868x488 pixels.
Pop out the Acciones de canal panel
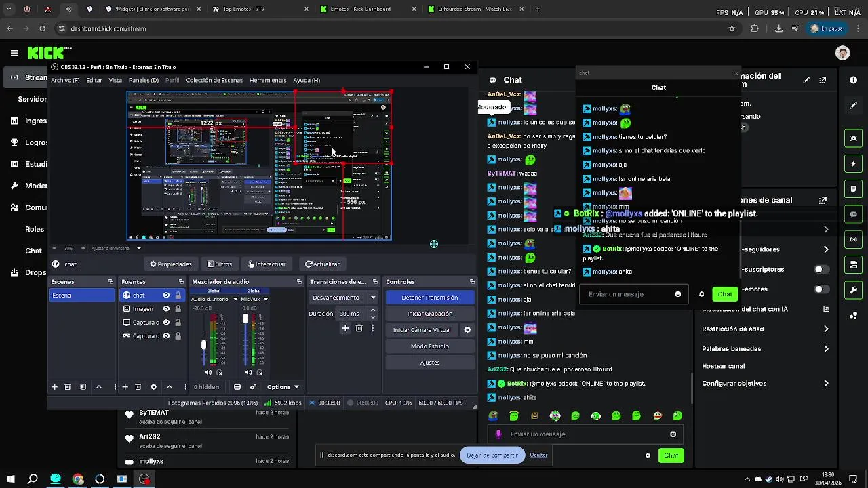(x=823, y=201)
